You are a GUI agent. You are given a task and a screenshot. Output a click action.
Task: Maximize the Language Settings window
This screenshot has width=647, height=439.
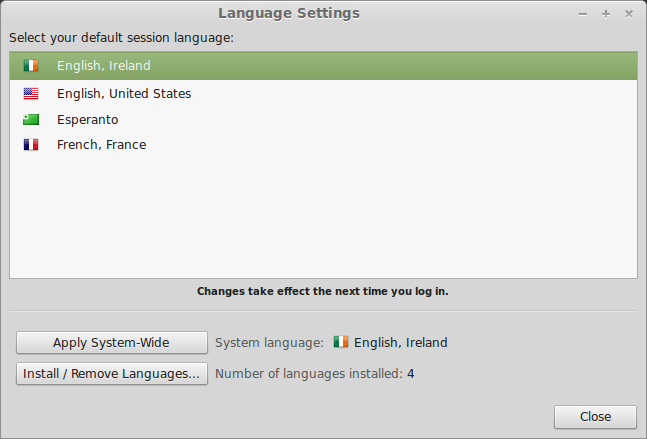click(x=606, y=14)
